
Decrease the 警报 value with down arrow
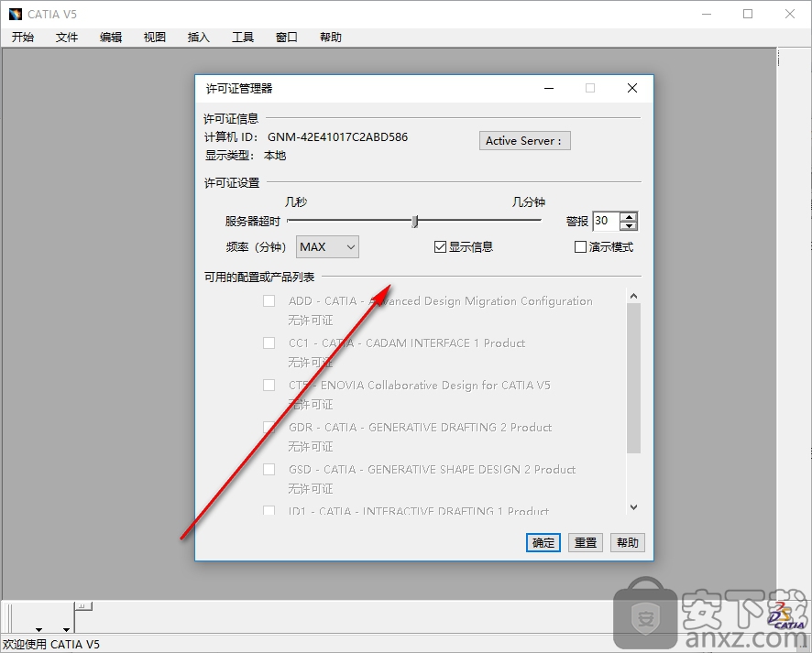629,225
